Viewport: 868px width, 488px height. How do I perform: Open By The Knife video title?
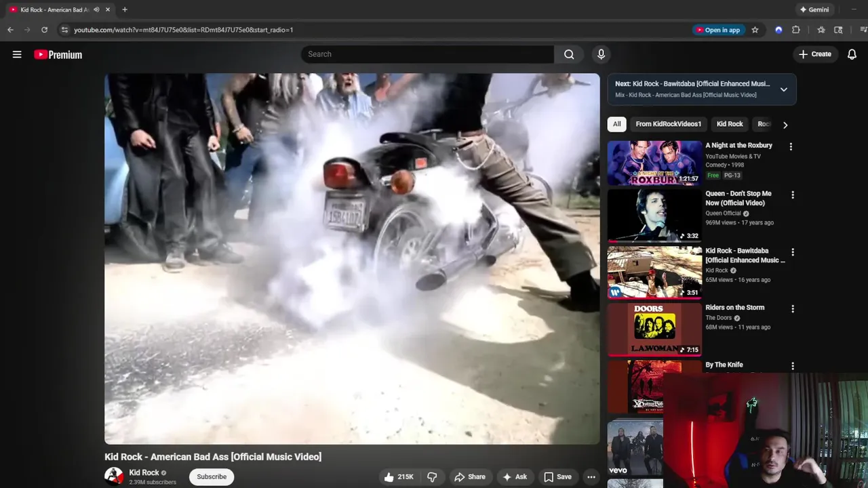724,365
